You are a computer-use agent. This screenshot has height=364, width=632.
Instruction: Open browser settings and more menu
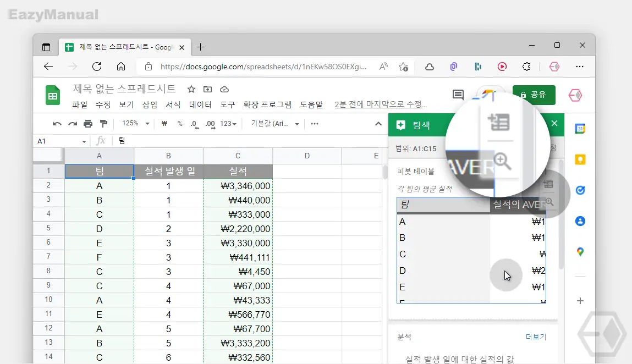580,67
